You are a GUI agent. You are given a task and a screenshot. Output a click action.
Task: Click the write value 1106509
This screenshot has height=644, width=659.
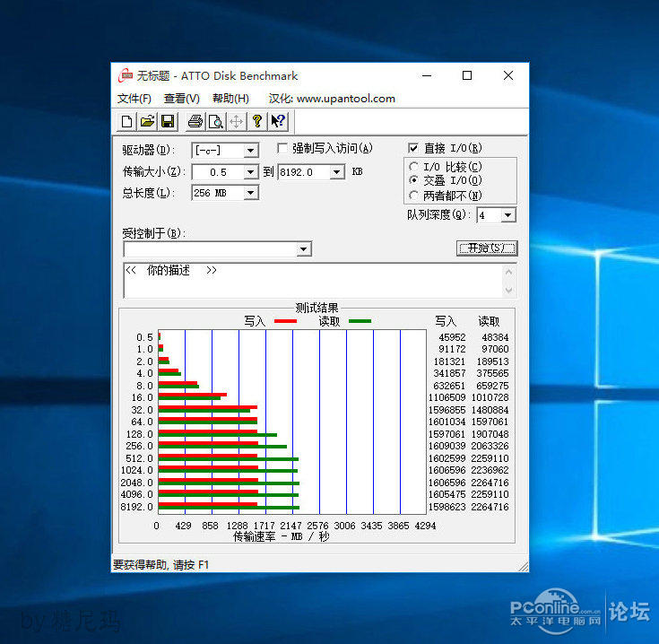pyautogui.click(x=447, y=397)
